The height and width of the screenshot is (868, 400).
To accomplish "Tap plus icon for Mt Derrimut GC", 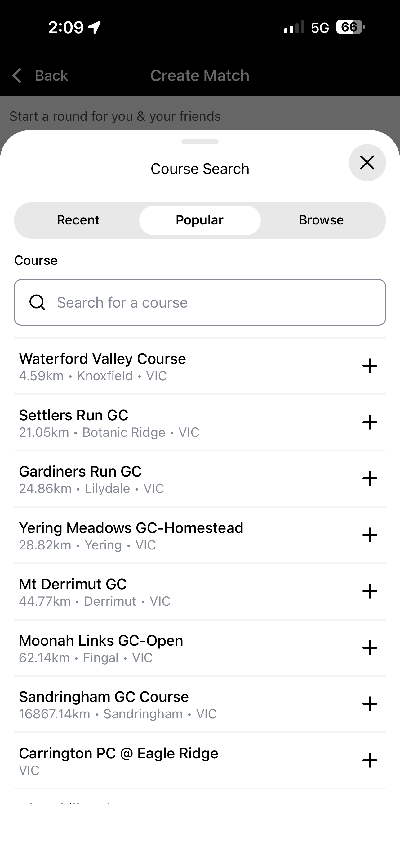I will pyautogui.click(x=370, y=591).
